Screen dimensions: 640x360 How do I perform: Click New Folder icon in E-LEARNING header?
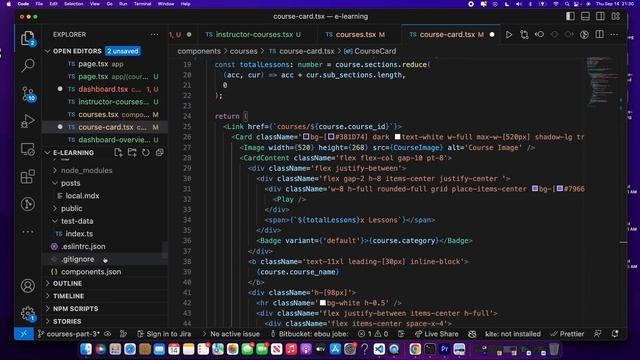click(132, 152)
